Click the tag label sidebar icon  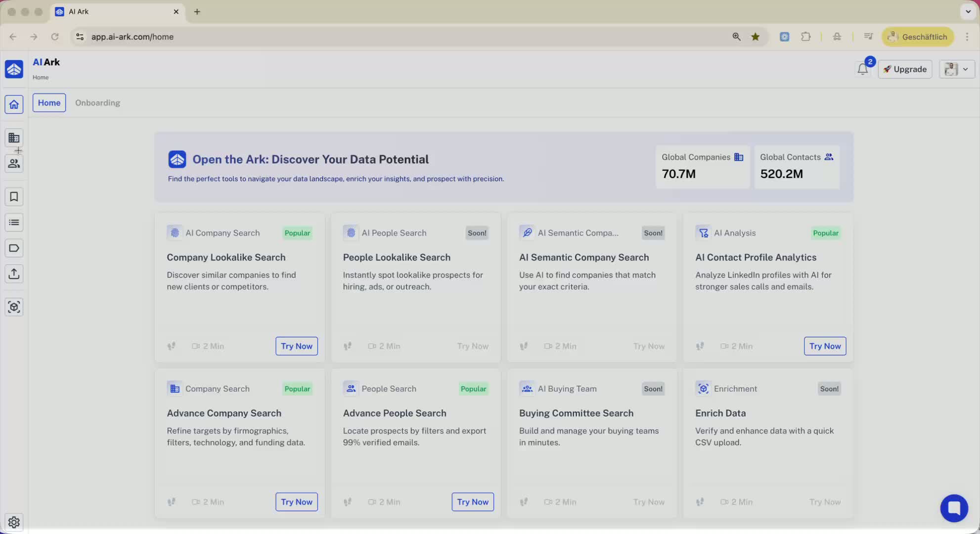point(14,248)
